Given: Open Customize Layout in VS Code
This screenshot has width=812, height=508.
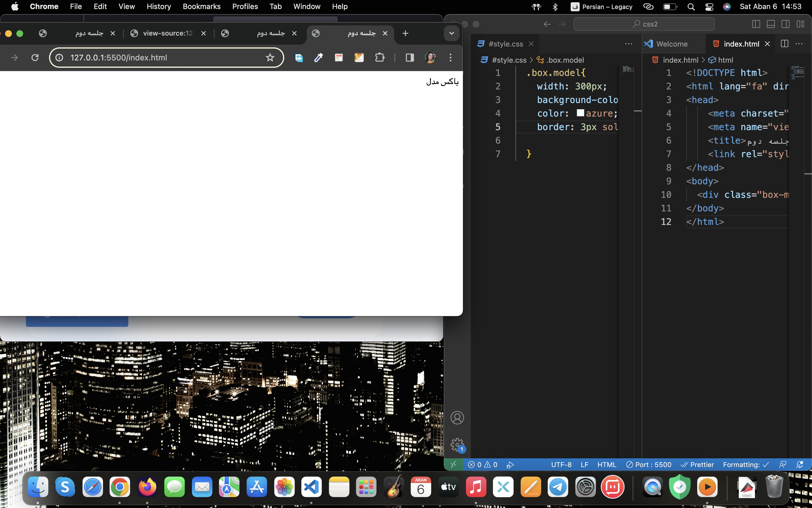Looking at the screenshot, I should pyautogui.click(x=801, y=24).
